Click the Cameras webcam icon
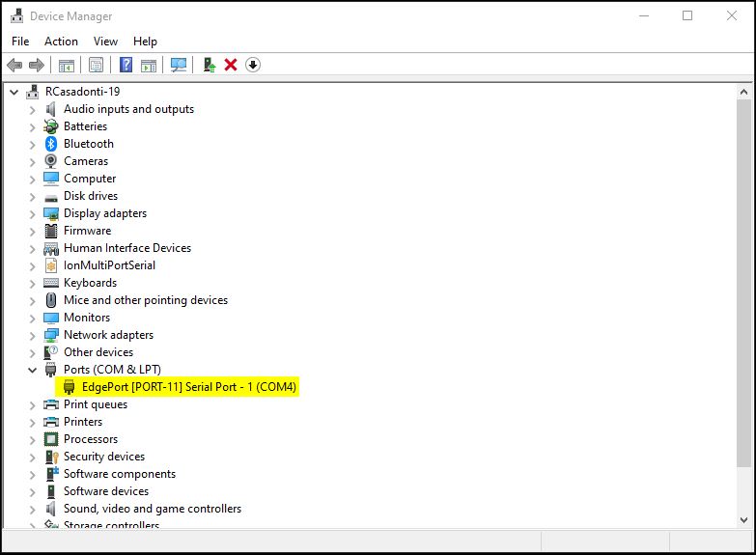This screenshot has width=756, height=555. click(x=51, y=161)
